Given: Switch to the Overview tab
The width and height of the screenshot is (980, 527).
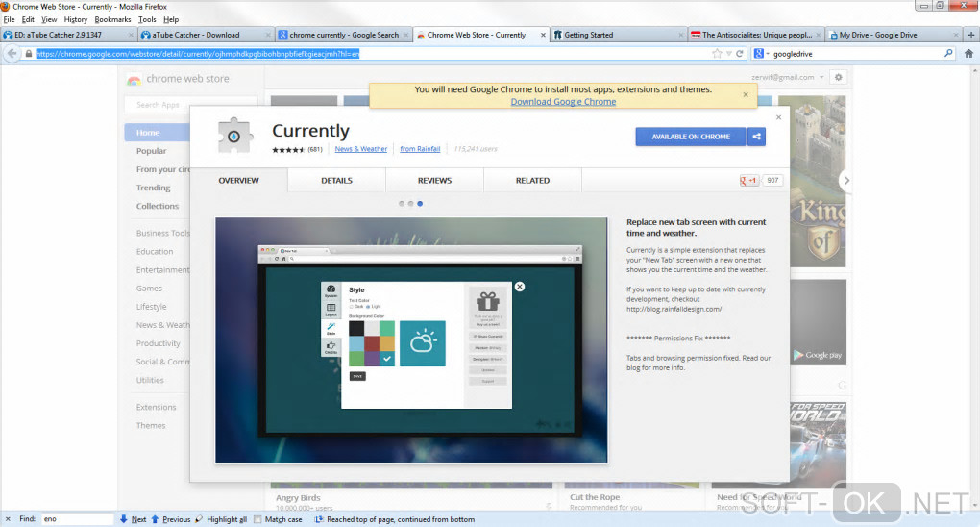Looking at the screenshot, I should click(x=238, y=180).
